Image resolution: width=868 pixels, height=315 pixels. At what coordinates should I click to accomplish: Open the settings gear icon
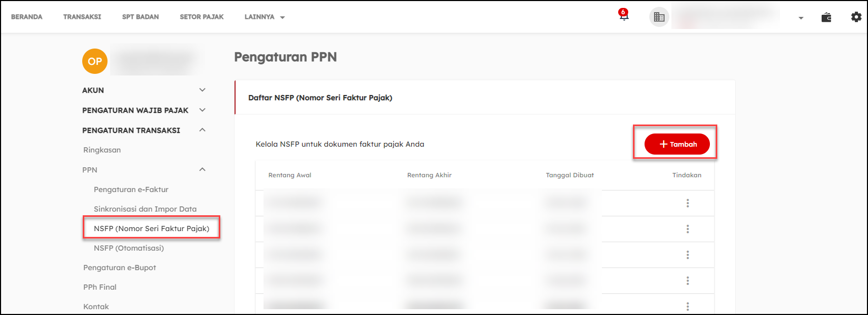pos(856,17)
